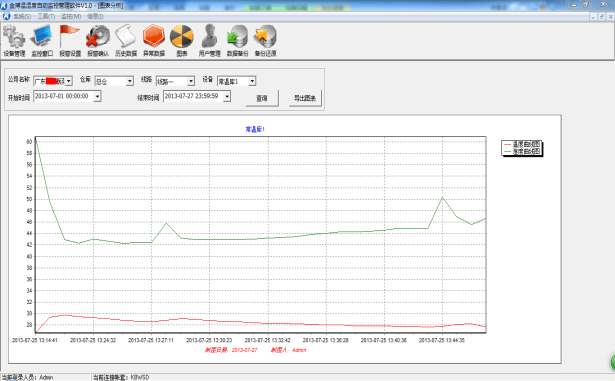Viewport: 615px width, 381px height.
Task: Expand the 公司名称 company name dropdown
Action: pos(69,81)
